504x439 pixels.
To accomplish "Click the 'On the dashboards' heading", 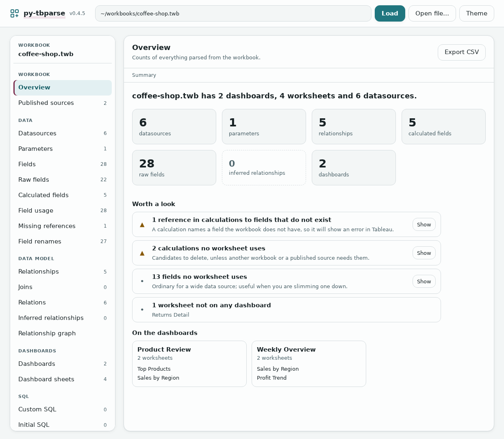I will click(165, 333).
